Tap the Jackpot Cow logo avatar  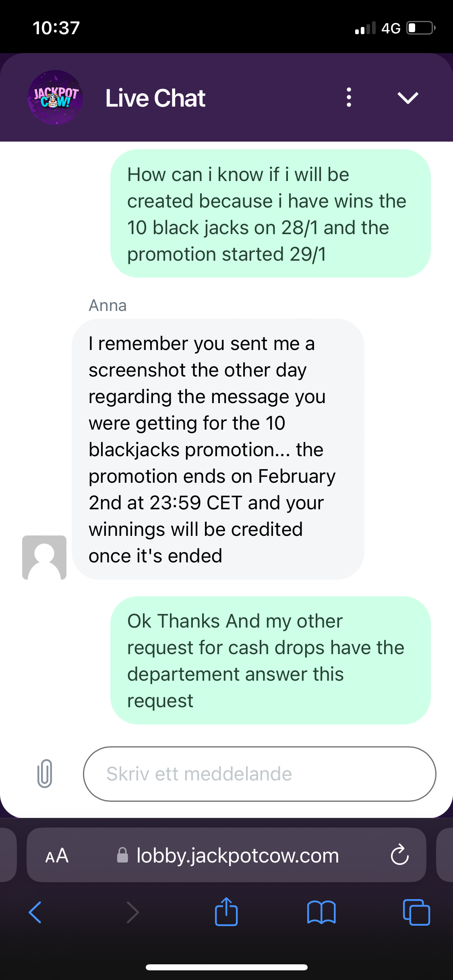pyautogui.click(x=55, y=98)
